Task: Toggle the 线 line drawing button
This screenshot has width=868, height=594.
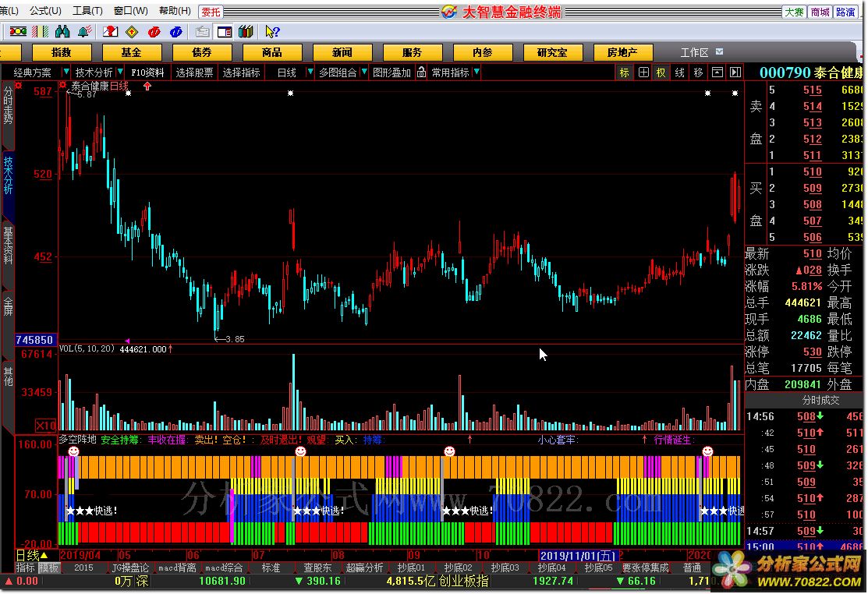Action: click(680, 72)
